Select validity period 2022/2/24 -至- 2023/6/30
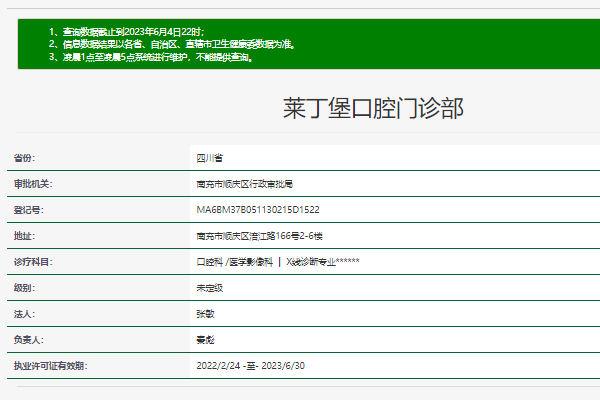The width and height of the screenshot is (600, 400). [x=251, y=366]
